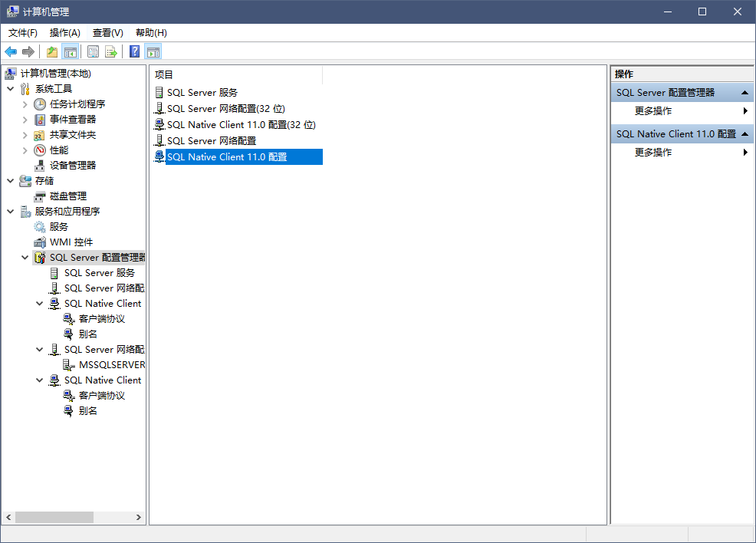Screen dimensions: 756x543
Task: Select SQL Native Client 11.0 配置(32 位) list item
Action: tap(241, 125)
